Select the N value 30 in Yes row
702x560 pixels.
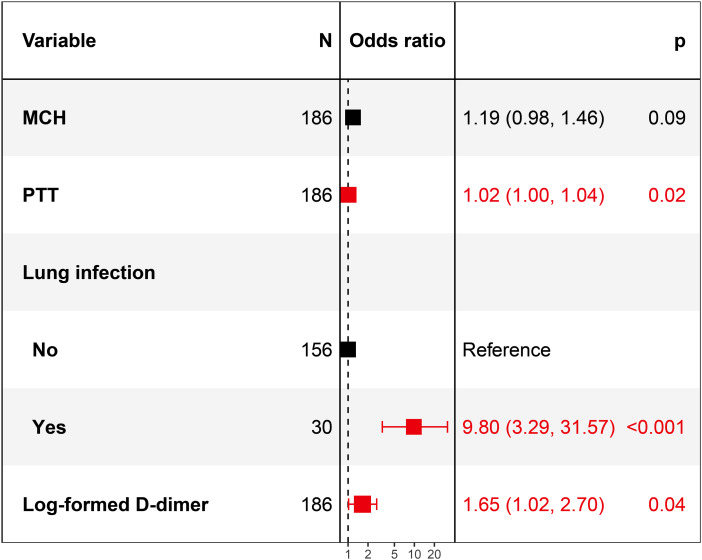coord(321,427)
